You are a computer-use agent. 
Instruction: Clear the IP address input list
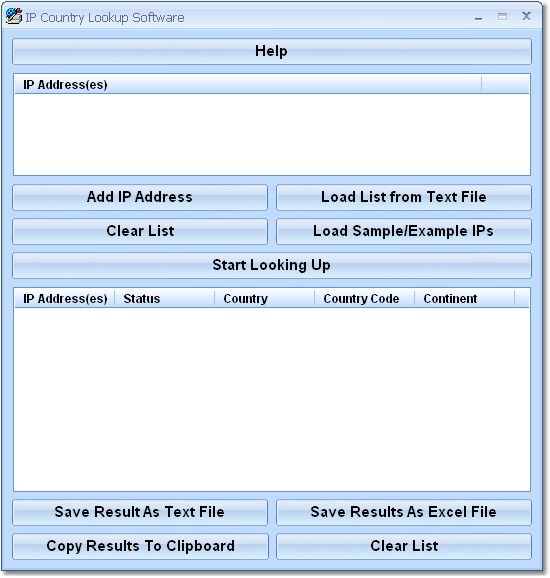pyautogui.click(x=140, y=231)
